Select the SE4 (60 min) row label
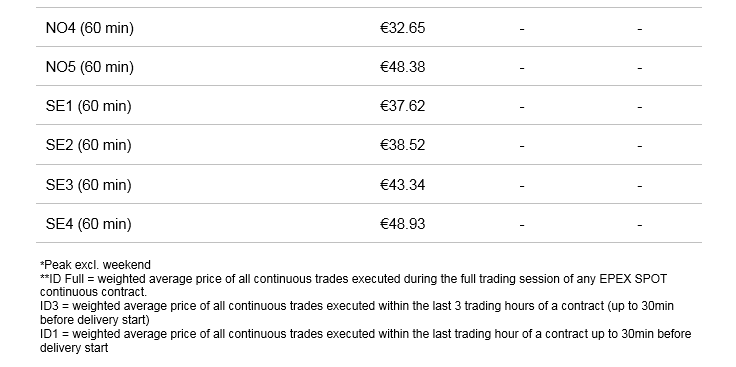 [89, 224]
